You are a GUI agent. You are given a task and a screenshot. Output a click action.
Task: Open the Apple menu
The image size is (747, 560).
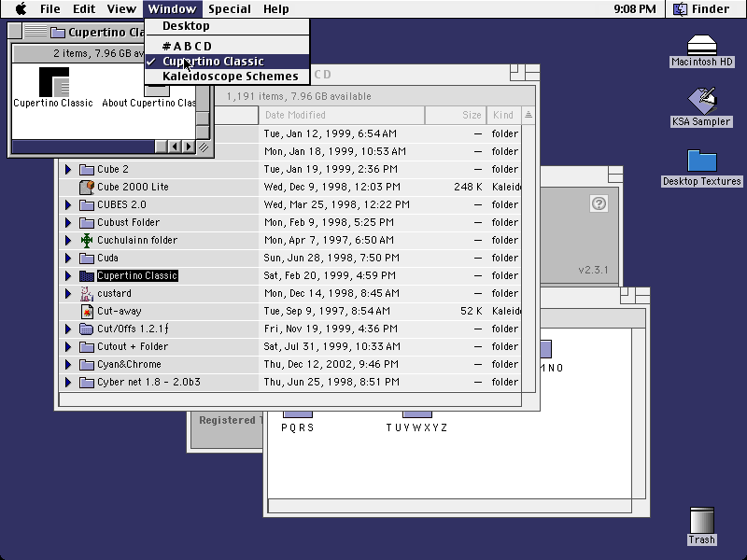tap(21, 9)
